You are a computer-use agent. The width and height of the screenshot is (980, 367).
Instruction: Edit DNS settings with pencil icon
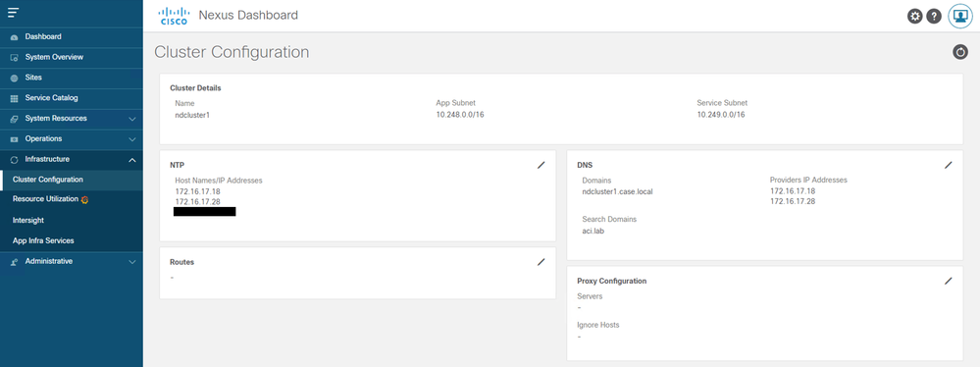point(949,165)
